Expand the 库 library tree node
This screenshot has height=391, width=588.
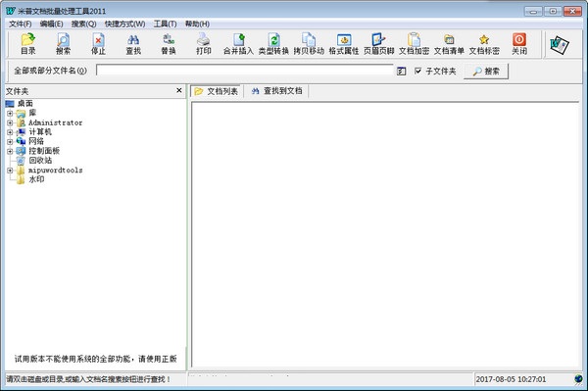click(x=10, y=114)
